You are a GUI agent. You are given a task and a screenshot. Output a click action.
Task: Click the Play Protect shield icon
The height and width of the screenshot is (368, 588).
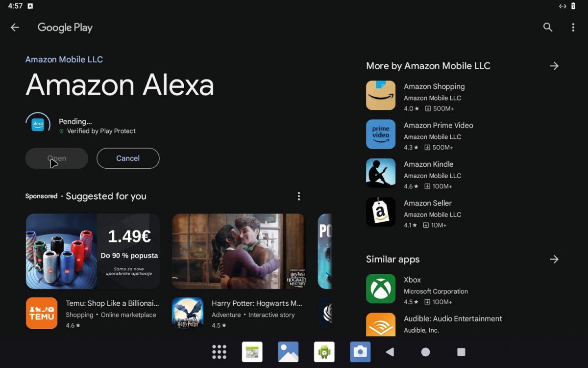pos(61,131)
